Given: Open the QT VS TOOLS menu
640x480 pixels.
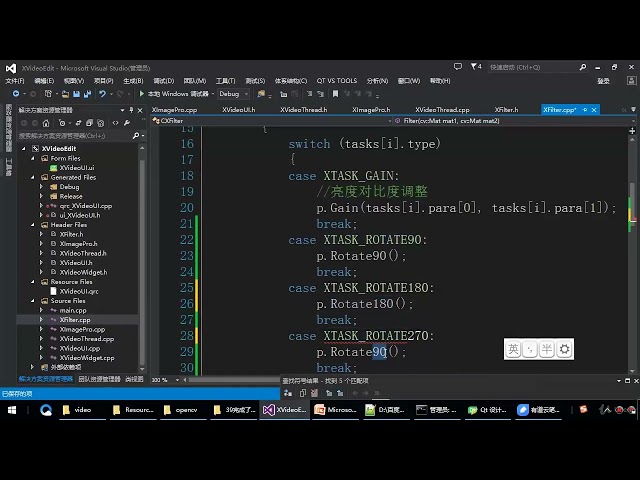Looking at the screenshot, I should (x=336, y=81).
